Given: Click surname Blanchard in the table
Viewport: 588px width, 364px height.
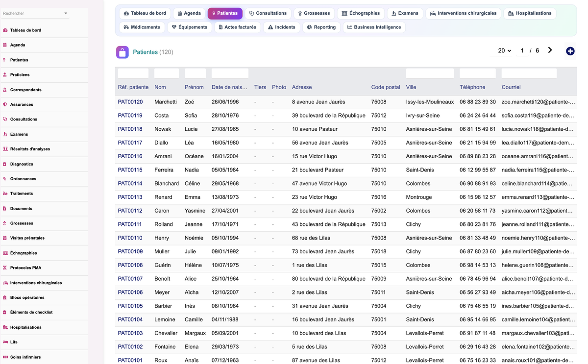Looking at the screenshot, I should click(167, 183).
